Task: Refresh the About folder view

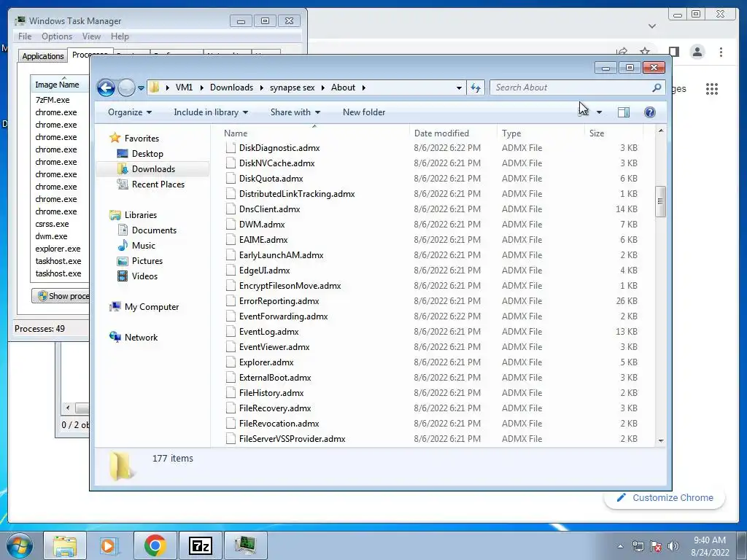Action: point(476,87)
